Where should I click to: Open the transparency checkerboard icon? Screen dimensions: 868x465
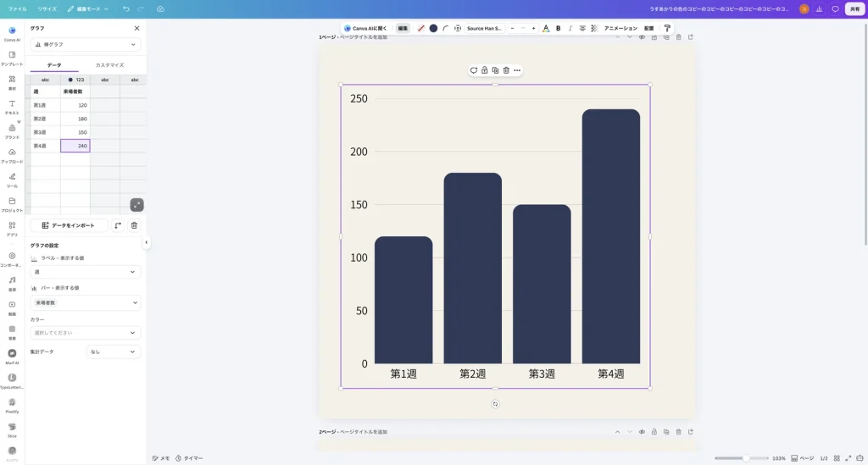594,28
